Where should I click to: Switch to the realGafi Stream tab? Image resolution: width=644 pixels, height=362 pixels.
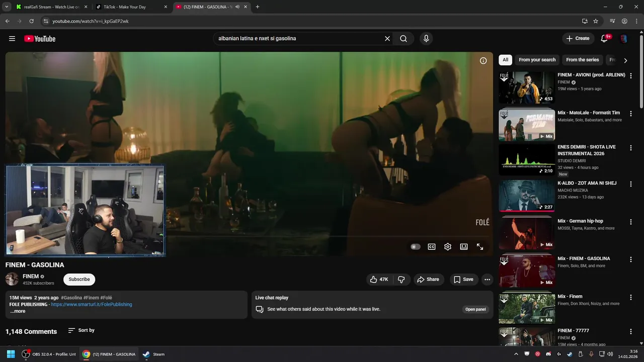point(52,7)
